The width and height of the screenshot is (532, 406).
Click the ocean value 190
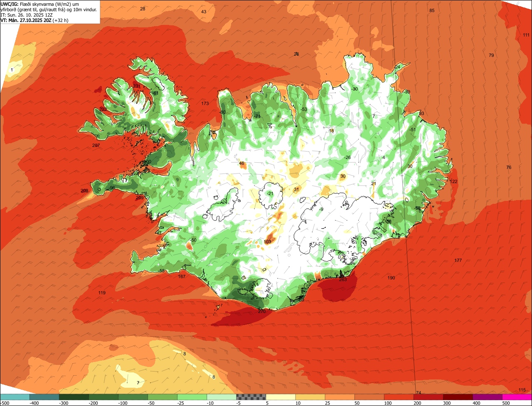pyautogui.click(x=391, y=278)
